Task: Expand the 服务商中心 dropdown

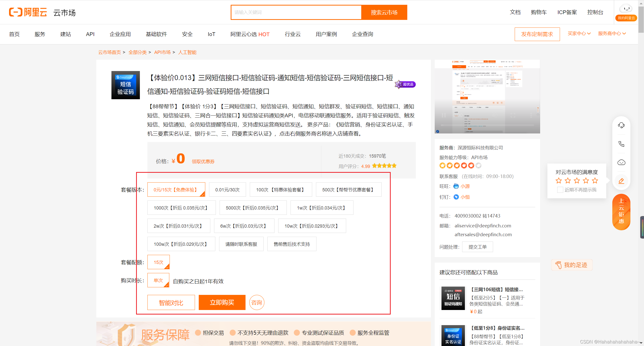Action: pyautogui.click(x=612, y=33)
